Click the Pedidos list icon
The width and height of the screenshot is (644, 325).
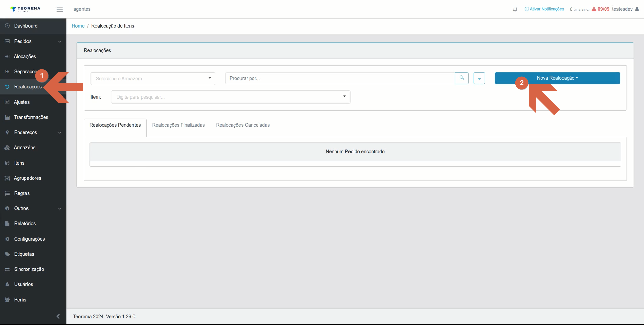pos(7,41)
